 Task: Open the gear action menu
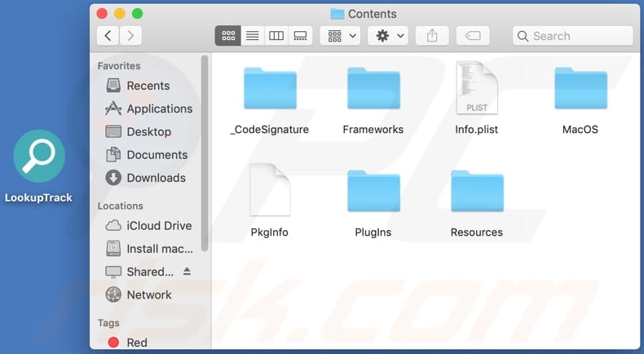click(388, 36)
